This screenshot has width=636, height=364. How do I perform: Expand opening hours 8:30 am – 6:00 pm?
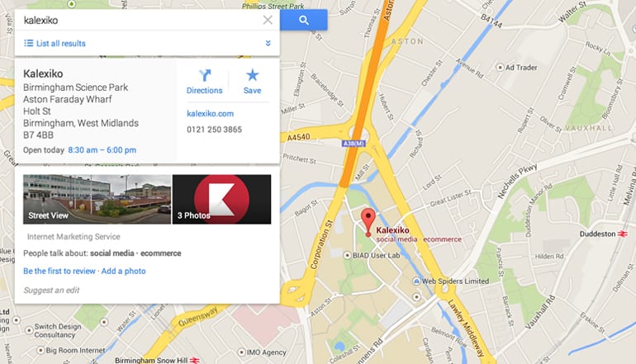pos(102,150)
